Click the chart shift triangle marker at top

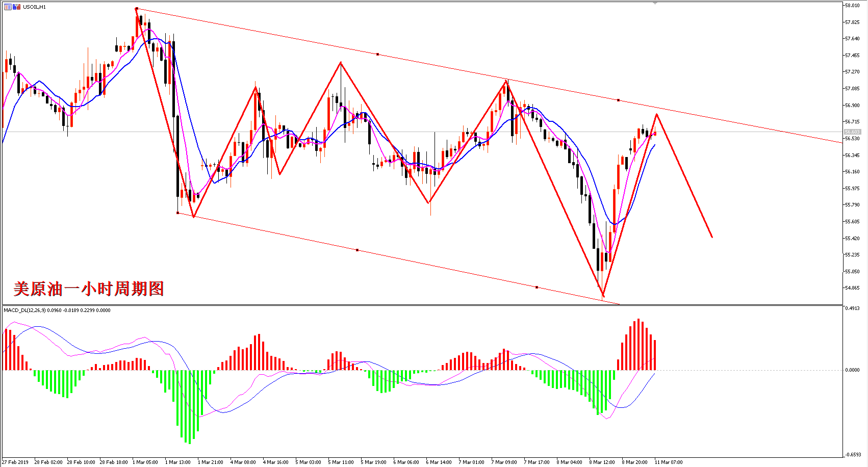click(x=655, y=3)
